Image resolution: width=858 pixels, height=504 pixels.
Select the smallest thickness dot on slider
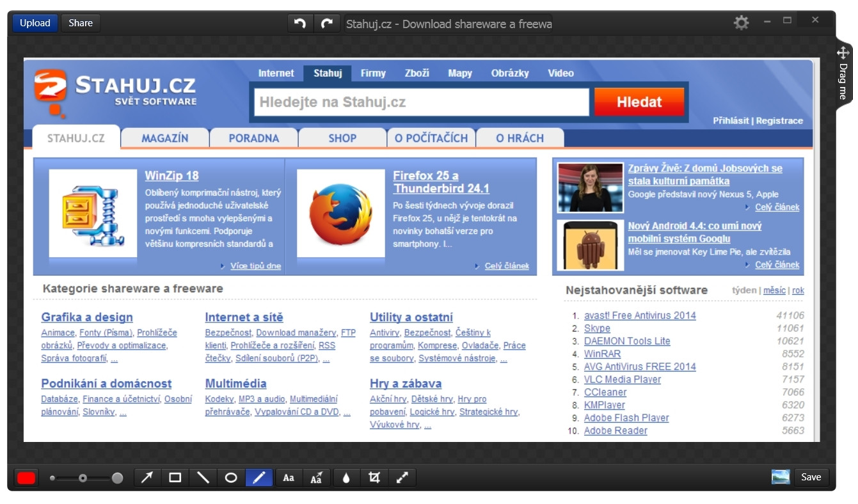point(52,478)
